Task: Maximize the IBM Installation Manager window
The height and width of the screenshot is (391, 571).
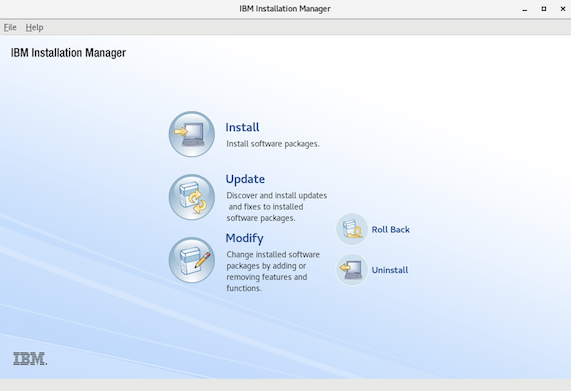Action: (x=544, y=9)
